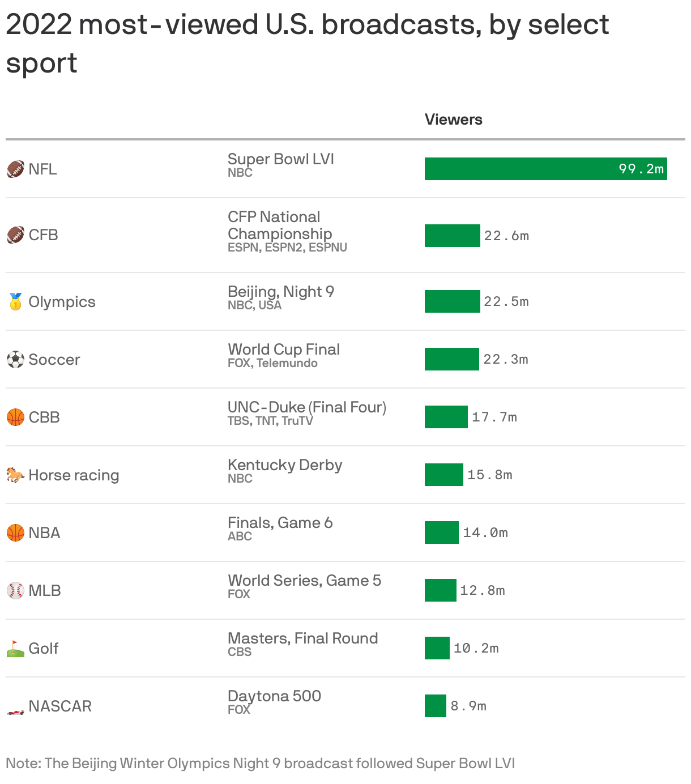Image resolution: width=691 pixels, height=784 pixels.
Task: Click the World Cup Final event title
Action: pos(283,349)
